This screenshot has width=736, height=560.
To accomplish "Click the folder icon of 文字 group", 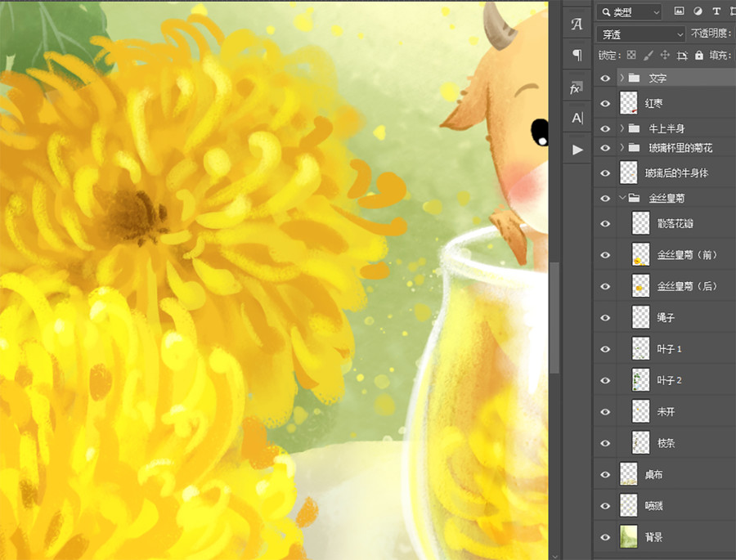I will point(634,78).
